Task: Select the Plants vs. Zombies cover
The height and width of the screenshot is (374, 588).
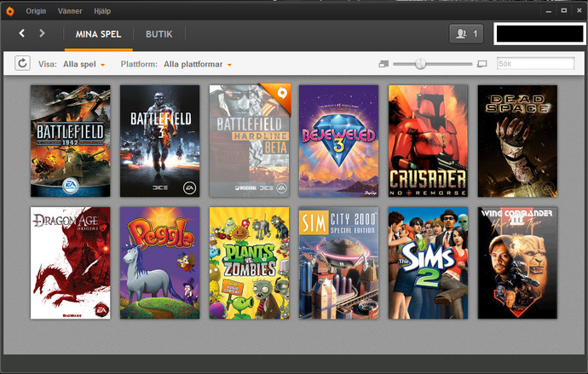Action: coord(250,263)
